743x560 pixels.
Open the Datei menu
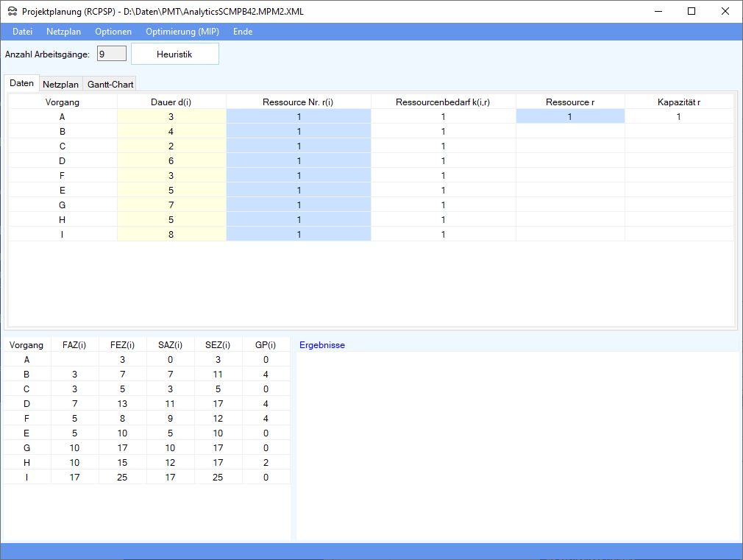(23, 32)
